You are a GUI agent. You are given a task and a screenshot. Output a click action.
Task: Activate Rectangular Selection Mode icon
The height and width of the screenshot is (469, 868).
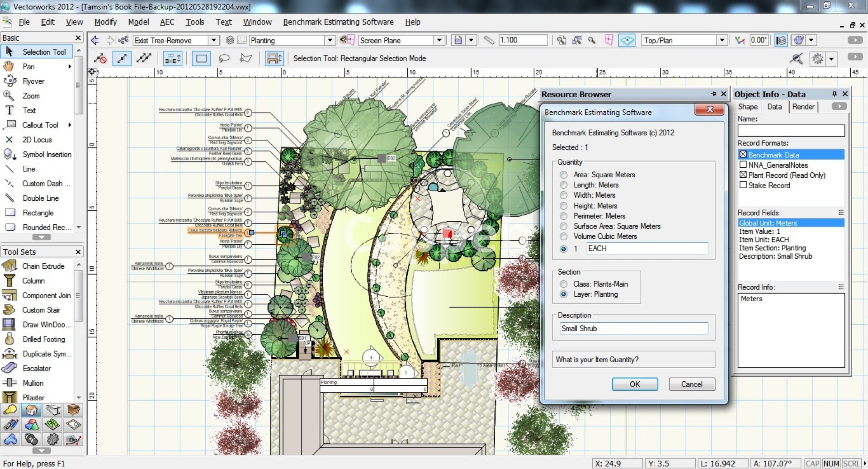(202, 58)
